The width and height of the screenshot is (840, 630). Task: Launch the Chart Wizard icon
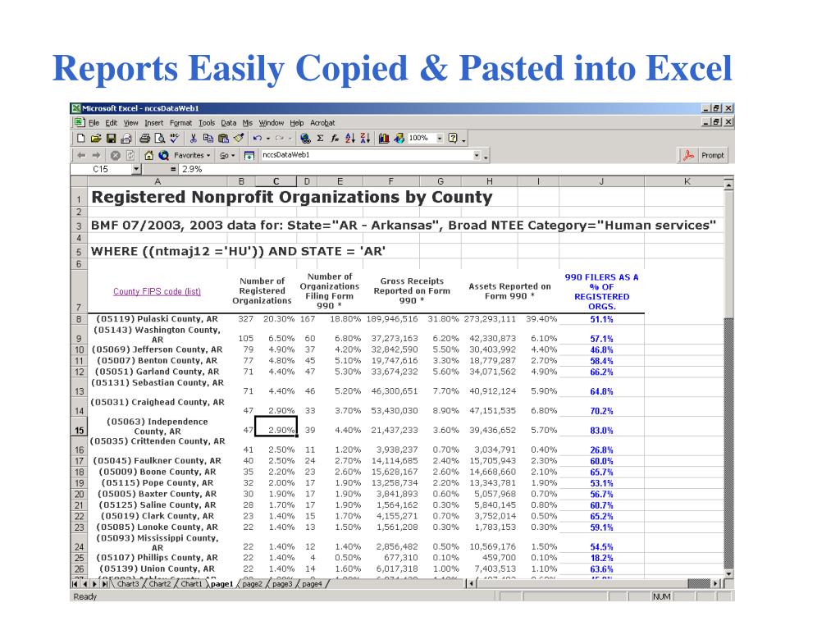[384, 138]
